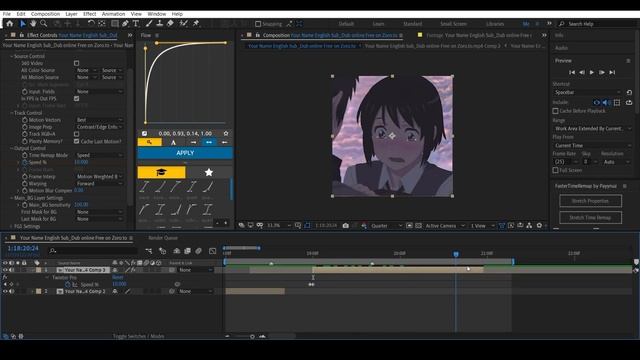Open the Active Camera dropdown

point(444,226)
